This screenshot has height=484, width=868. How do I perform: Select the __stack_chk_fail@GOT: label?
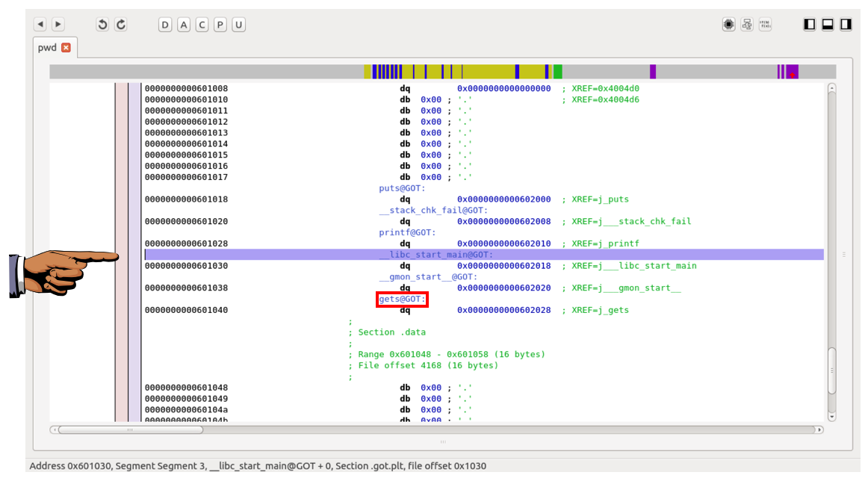point(433,211)
